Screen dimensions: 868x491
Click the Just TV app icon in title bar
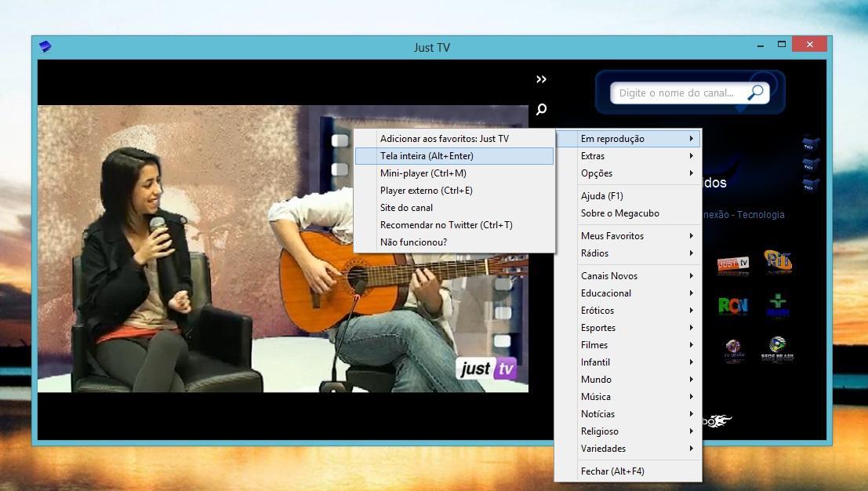click(45, 46)
